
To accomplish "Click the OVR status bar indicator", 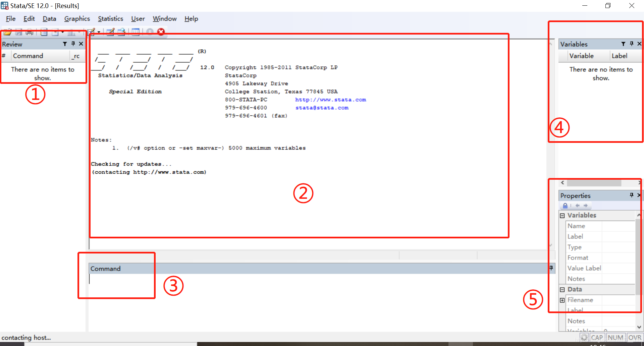I will tap(635, 337).
